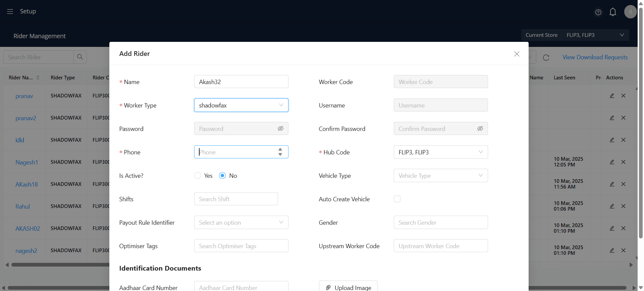Edit the pranav2 rider row
644x291 pixels.
612,118
